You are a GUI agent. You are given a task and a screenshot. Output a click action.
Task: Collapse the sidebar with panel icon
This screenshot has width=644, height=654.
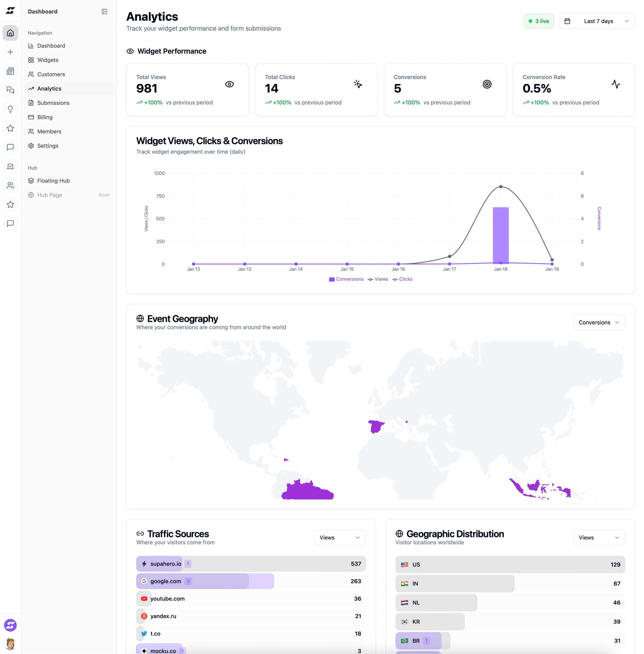click(x=104, y=11)
